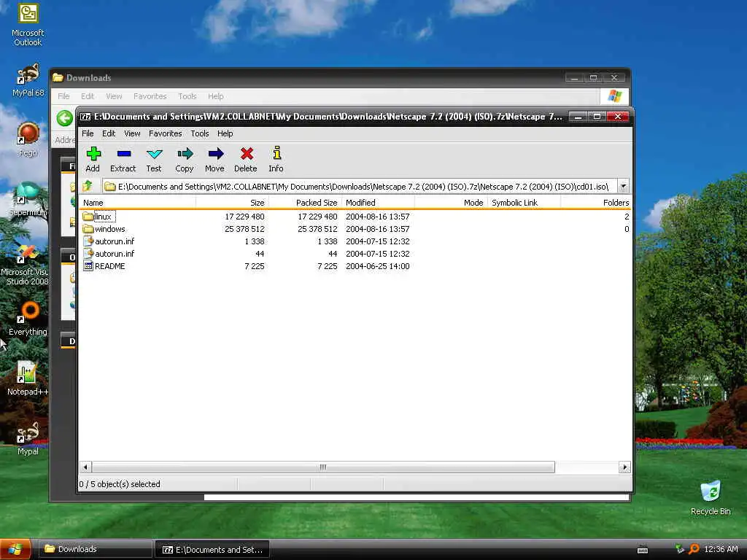
Task: Run the Test archive tool
Action: point(154,159)
